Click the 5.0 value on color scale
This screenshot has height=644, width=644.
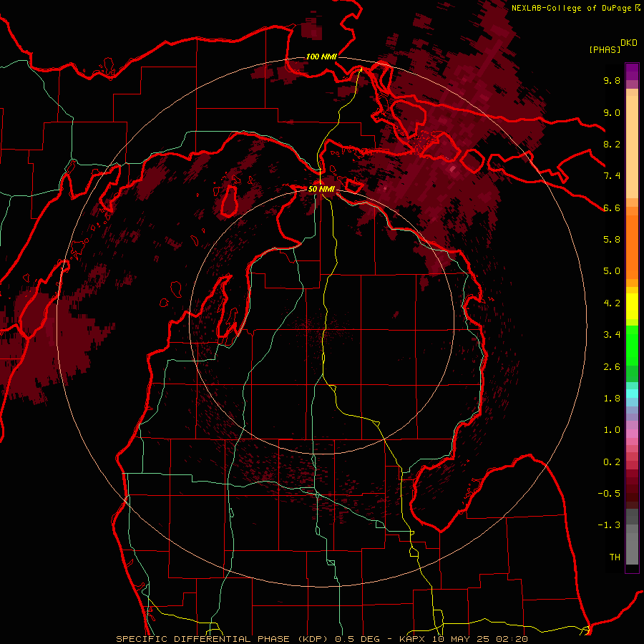[x=612, y=271]
